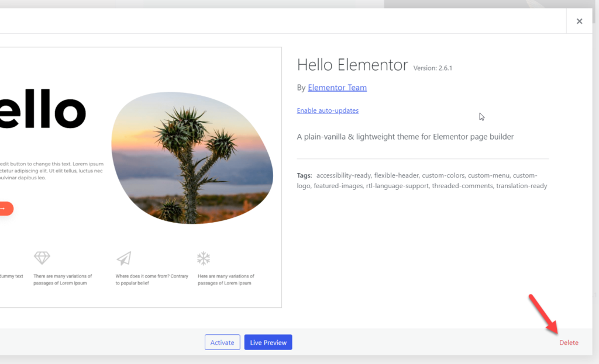Click the threaded-comments tag text
599x364 pixels.
click(x=462, y=186)
